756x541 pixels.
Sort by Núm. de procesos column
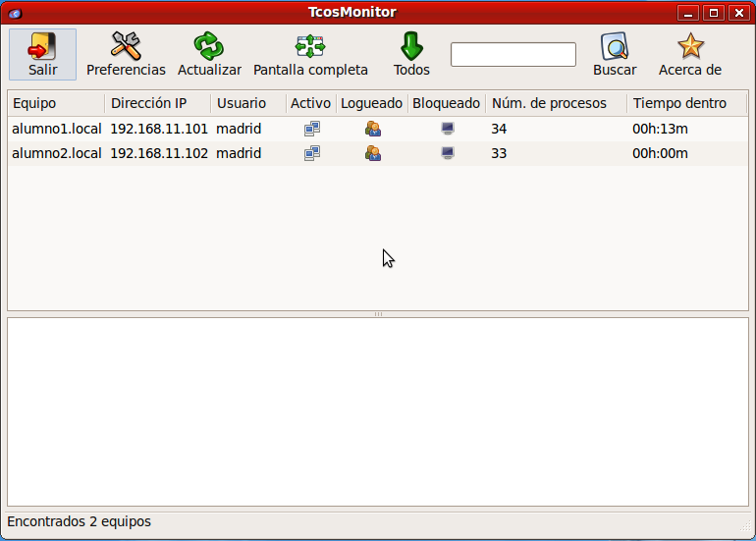pos(555,103)
